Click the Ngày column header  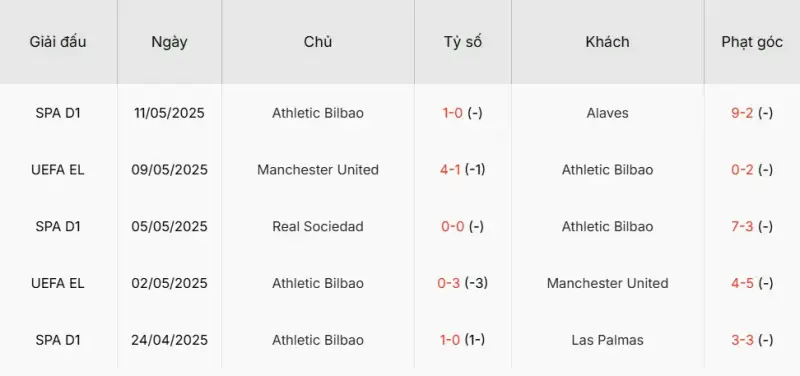click(169, 42)
